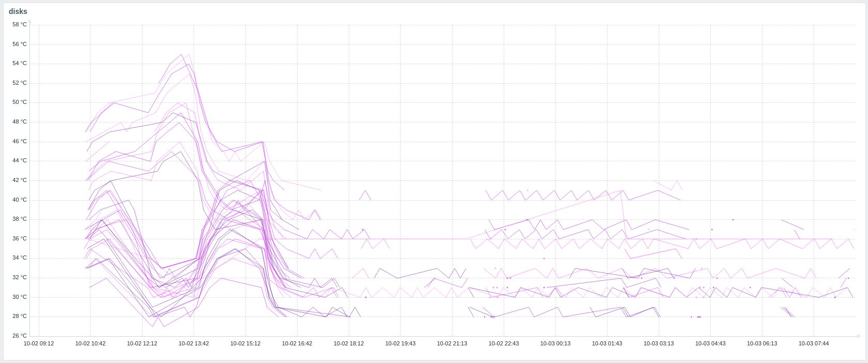Viewport: 868px width, 363px height.
Task: Select the 10-03 06:13 timestamp
Action: tap(762, 343)
